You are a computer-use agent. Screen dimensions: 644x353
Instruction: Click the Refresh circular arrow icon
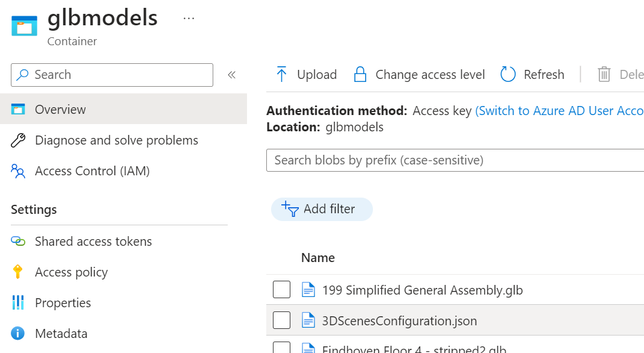pos(508,75)
